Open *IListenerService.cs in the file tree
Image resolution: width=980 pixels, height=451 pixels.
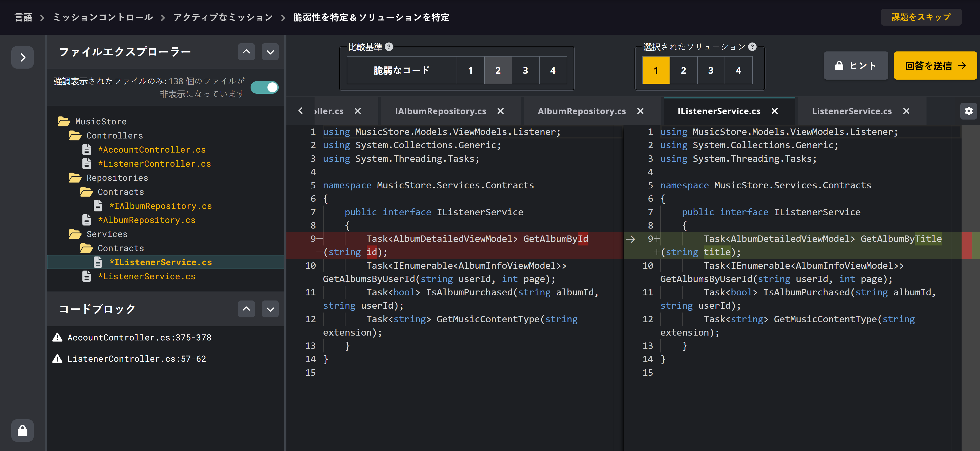(160, 262)
